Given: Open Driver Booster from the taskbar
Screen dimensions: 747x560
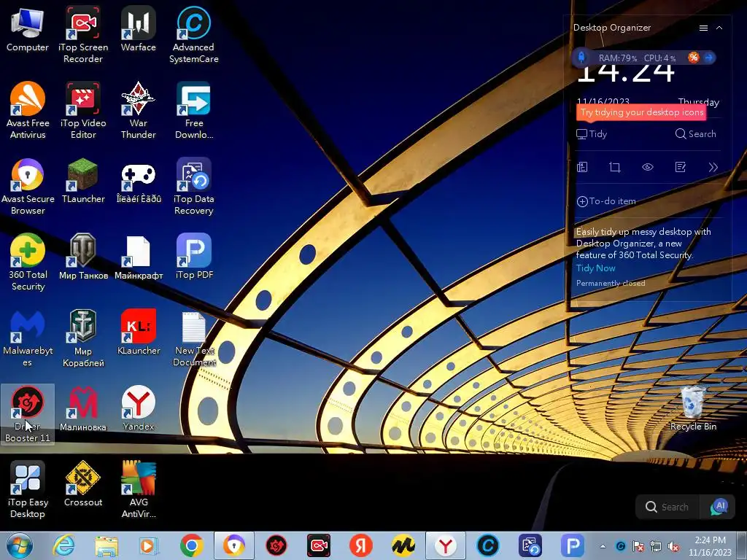Looking at the screenshot, I should [276, 545].
